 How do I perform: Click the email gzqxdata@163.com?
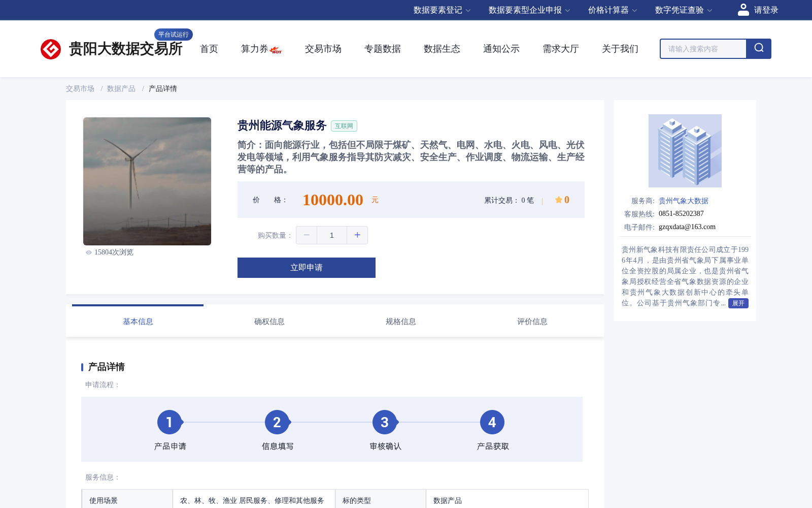(687, 227)
